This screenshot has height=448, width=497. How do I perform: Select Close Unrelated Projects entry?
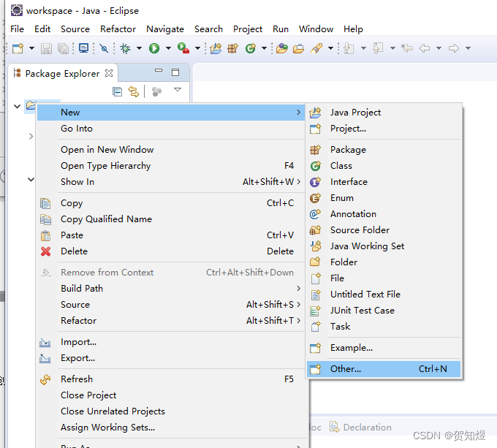[x=171, y=411]
